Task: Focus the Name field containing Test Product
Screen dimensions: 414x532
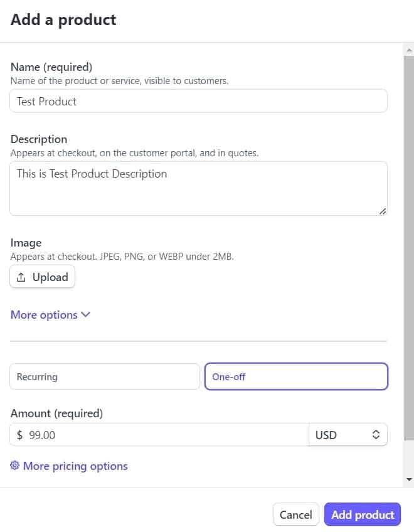Action: pos(198,101)
